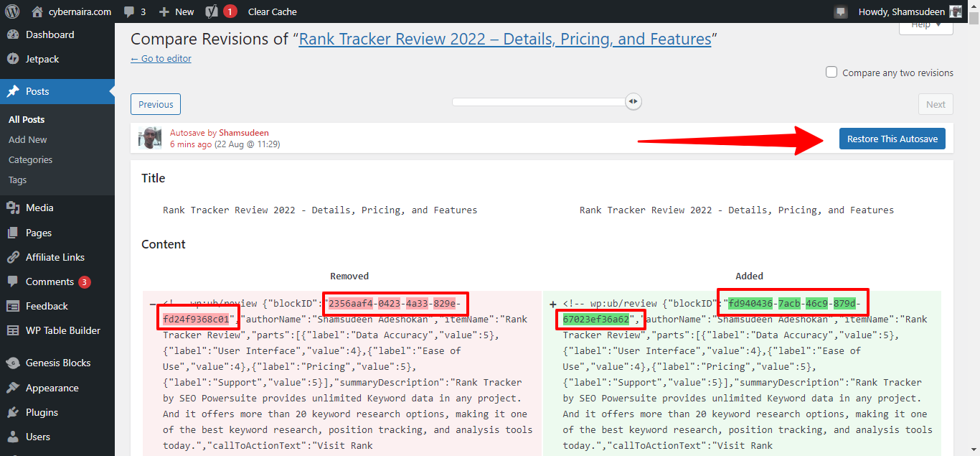Open the Add New submenu item

[x=28, y=139]
